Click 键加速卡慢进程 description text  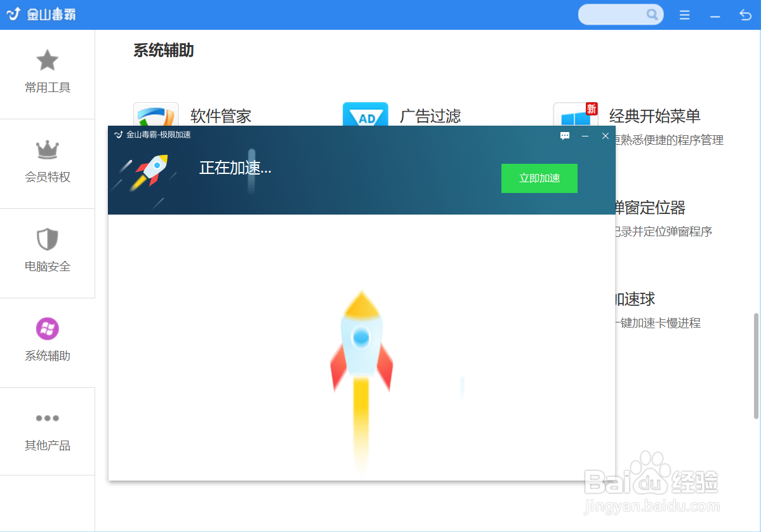click(661, 323)
